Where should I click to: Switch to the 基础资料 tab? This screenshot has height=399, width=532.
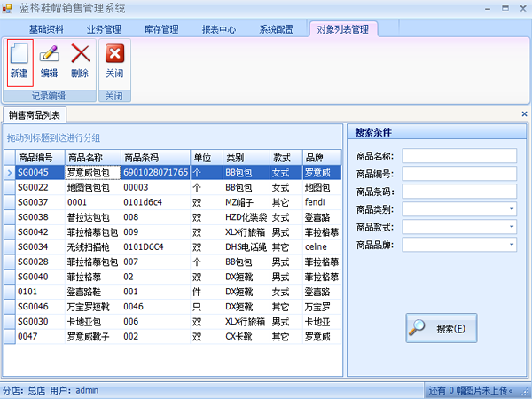[x=46, y=29]
